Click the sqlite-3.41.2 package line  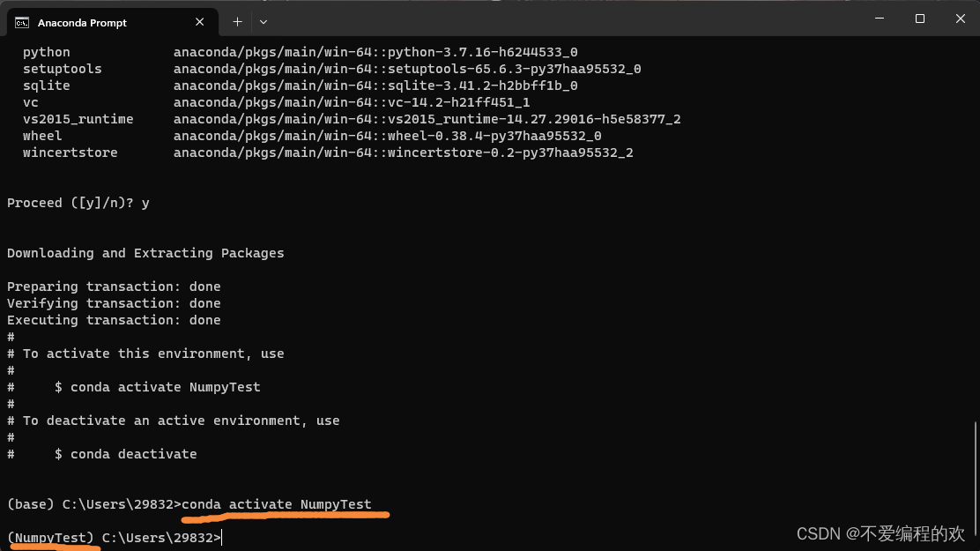pyautogui.click(x=300, y=86)
